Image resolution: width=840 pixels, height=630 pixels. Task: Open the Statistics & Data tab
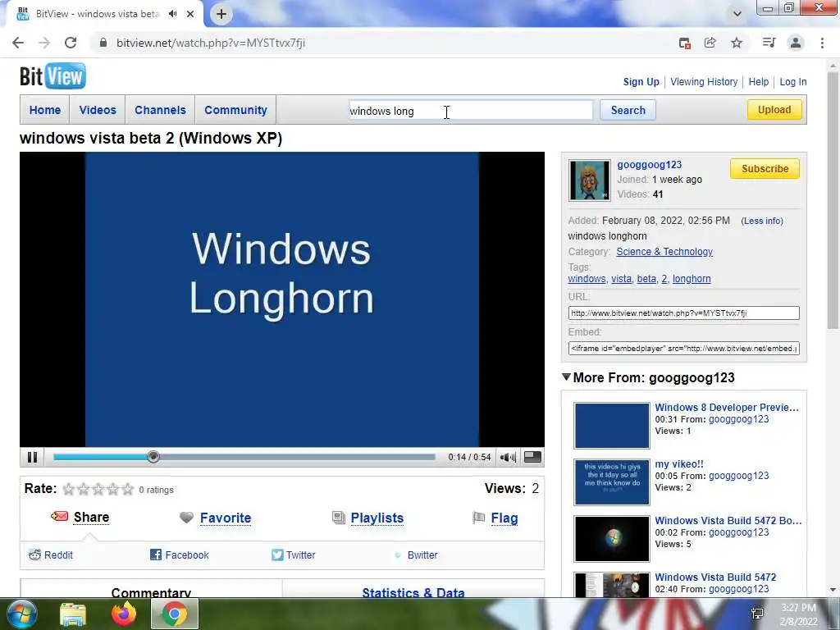(x=413, y=592)
